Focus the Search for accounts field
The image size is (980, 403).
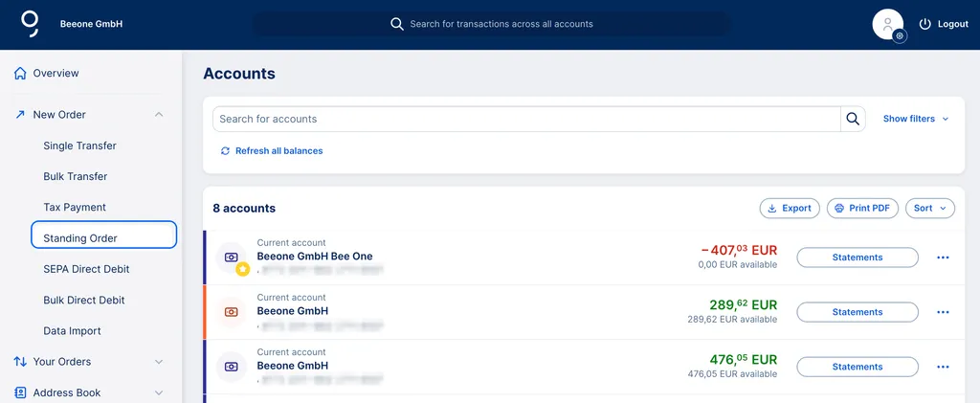click(x=526, y=119)
